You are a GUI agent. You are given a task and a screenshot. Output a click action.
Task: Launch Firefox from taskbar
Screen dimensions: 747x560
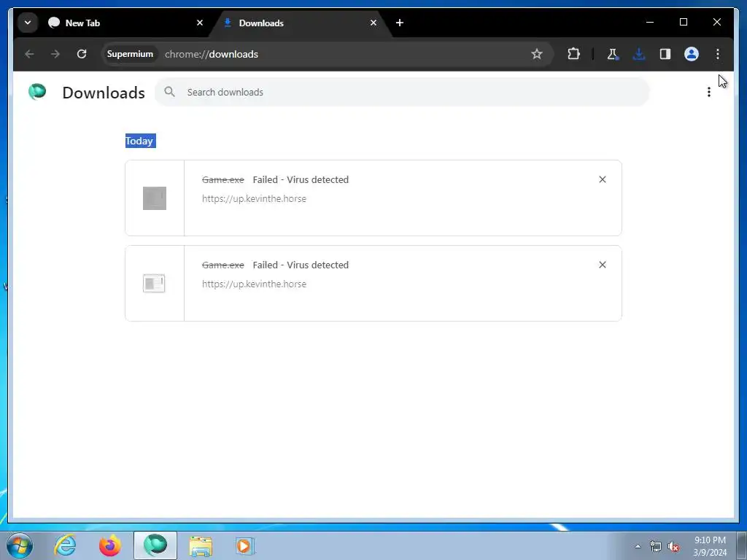pos(110,545)
